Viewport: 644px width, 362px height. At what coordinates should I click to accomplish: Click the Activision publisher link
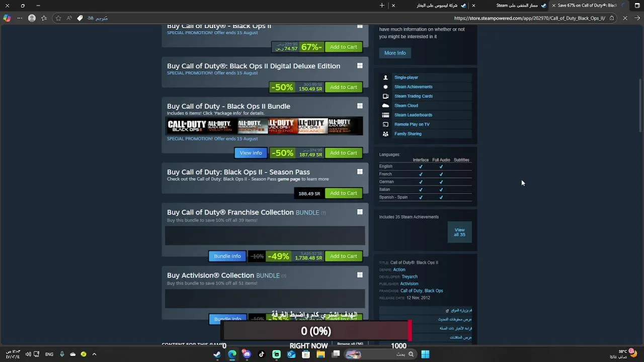point(409,284)
